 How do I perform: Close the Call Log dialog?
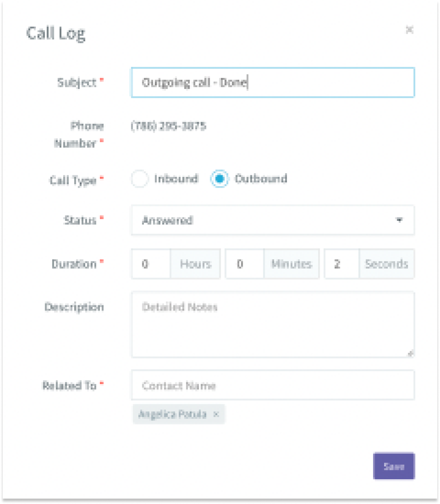(x=410, y=30)
